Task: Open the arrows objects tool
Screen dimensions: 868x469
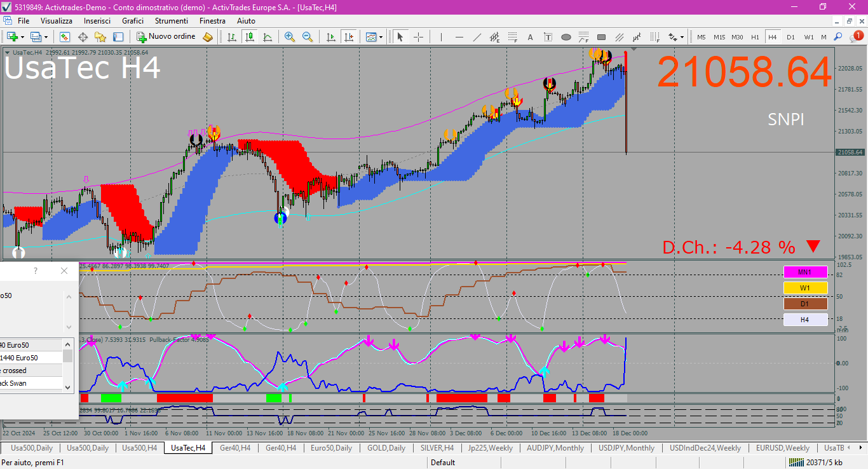Action: point(672,37)
